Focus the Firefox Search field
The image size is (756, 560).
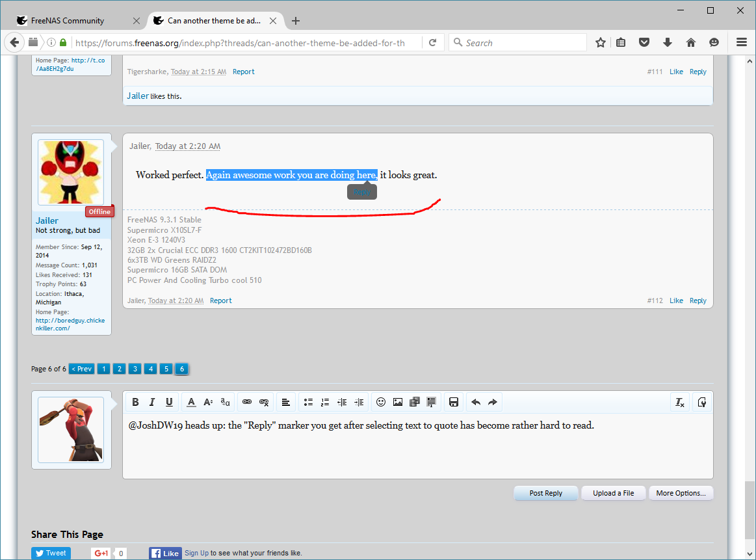coord(518,42)
